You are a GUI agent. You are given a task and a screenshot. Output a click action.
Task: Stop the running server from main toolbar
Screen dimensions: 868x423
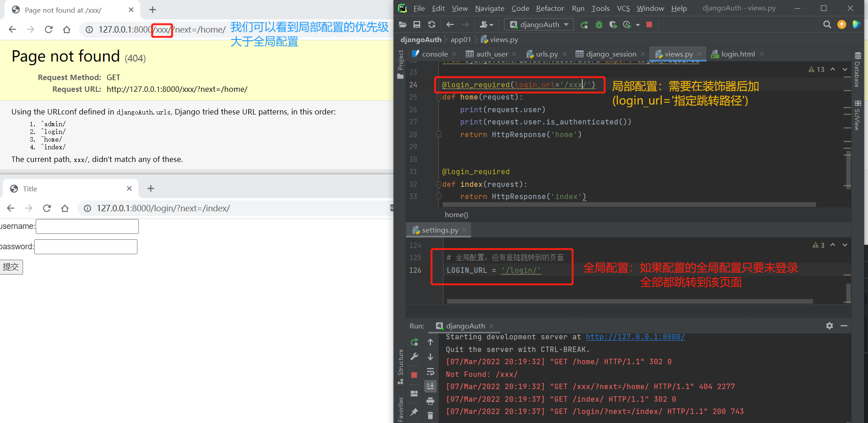pos(649,24)
